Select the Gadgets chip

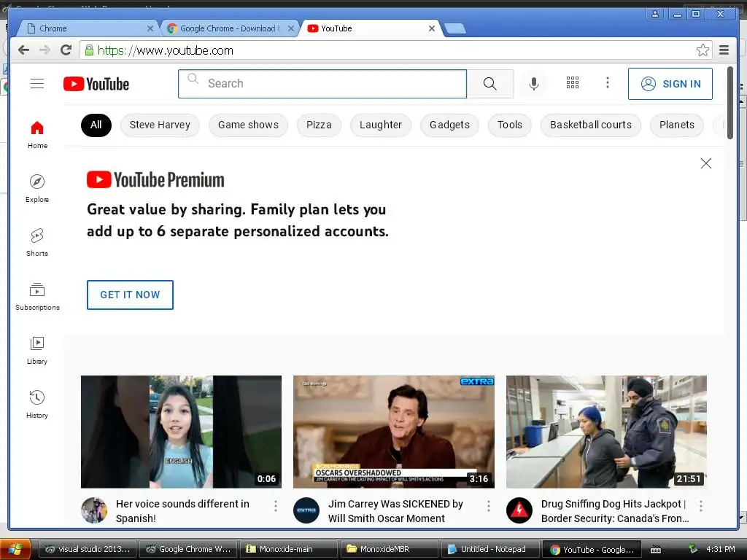pos(449,125)
